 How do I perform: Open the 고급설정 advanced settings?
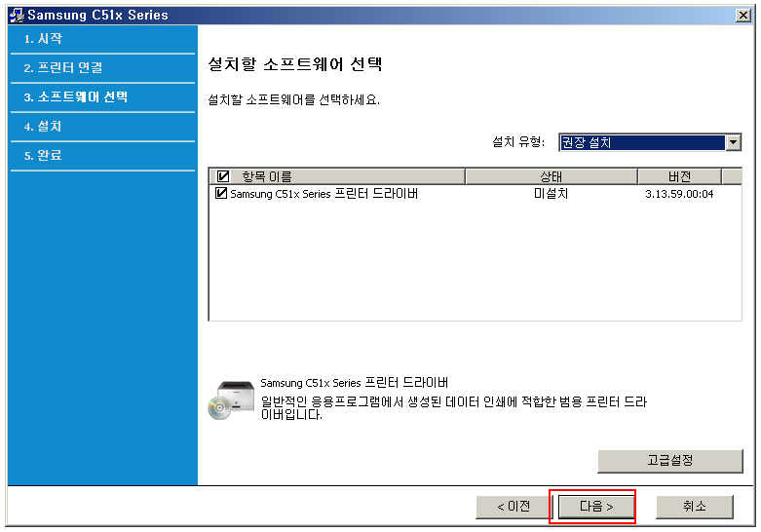(670, 461)
